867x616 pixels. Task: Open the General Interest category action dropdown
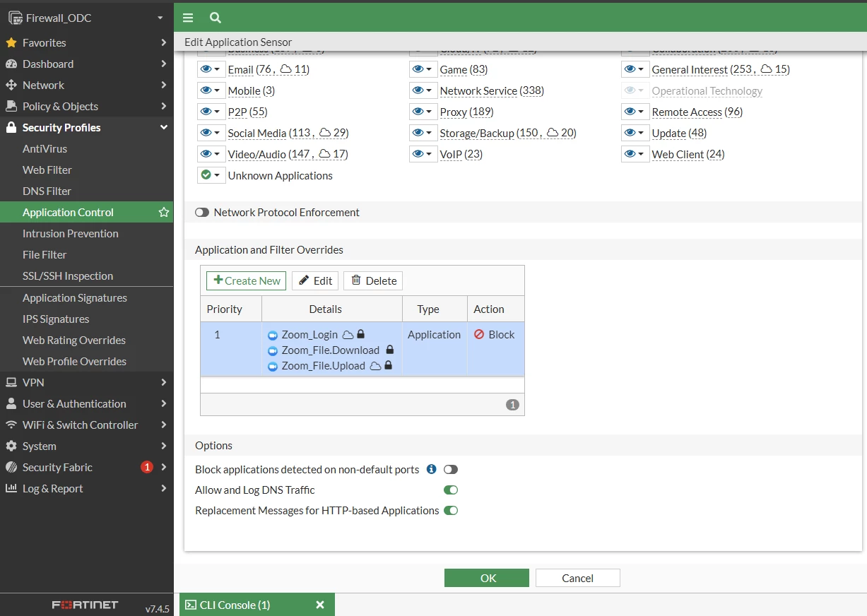click(635, 69)
